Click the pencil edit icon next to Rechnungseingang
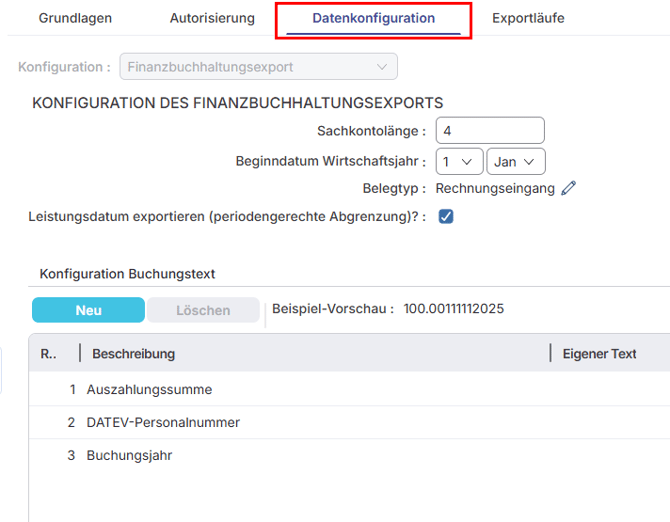The height and width of the screenshot is (522, 670). [x=569, y=188]
